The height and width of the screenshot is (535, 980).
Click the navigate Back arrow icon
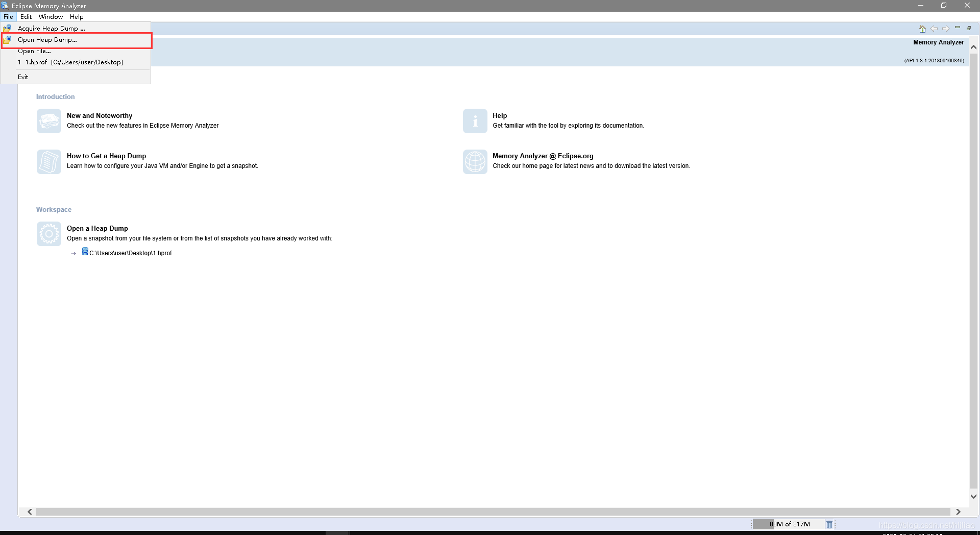coord(934,29)
